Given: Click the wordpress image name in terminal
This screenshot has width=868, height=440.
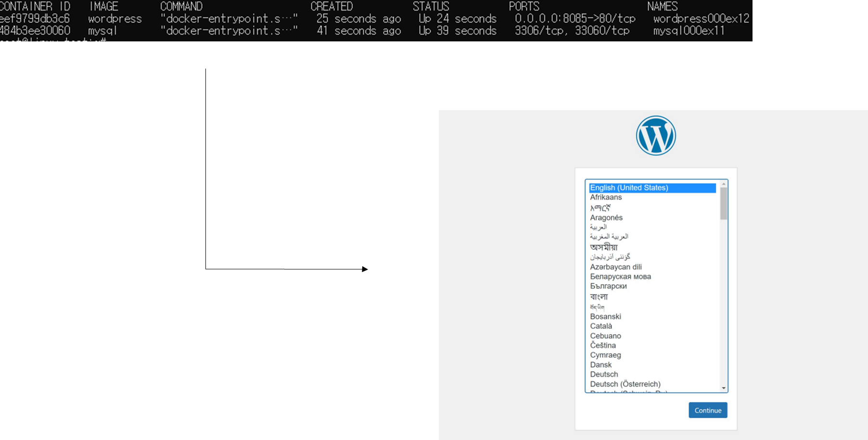Looking at the screenshot, I should point(115,18).
